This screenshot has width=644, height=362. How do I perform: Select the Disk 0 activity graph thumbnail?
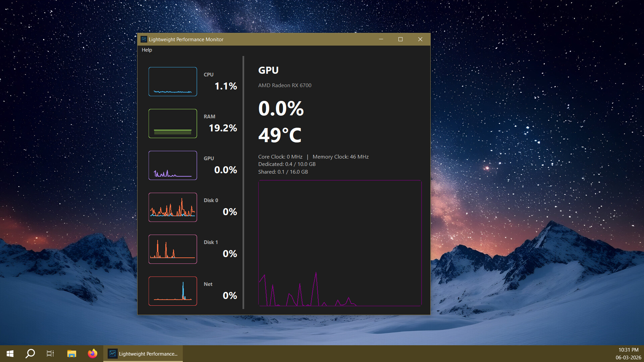pos(173,207)
